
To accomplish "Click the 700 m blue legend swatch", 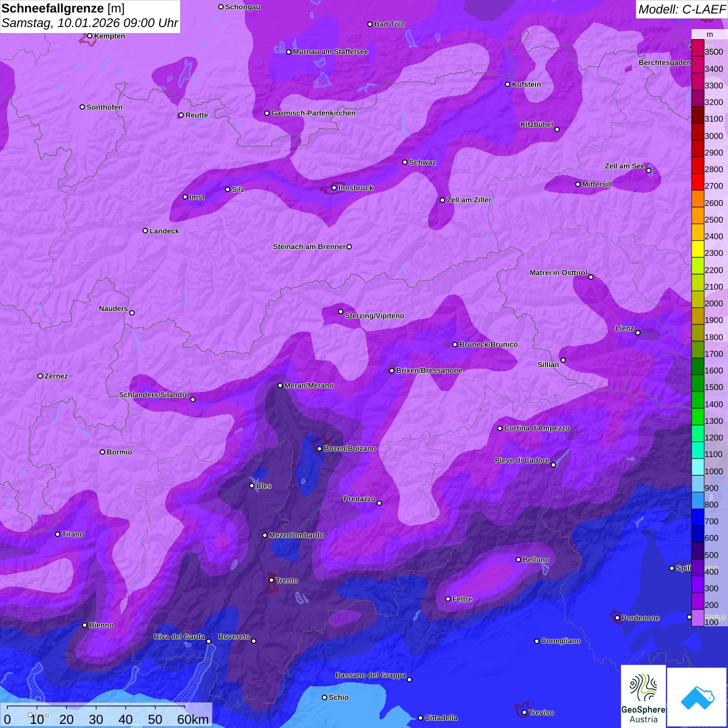I will [x=697, y=517].
